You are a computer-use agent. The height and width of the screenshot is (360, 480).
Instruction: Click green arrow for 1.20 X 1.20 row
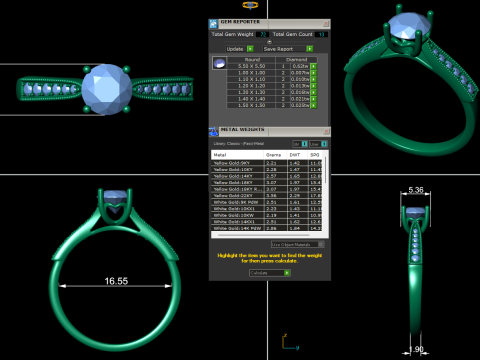(x=313, y=86)
